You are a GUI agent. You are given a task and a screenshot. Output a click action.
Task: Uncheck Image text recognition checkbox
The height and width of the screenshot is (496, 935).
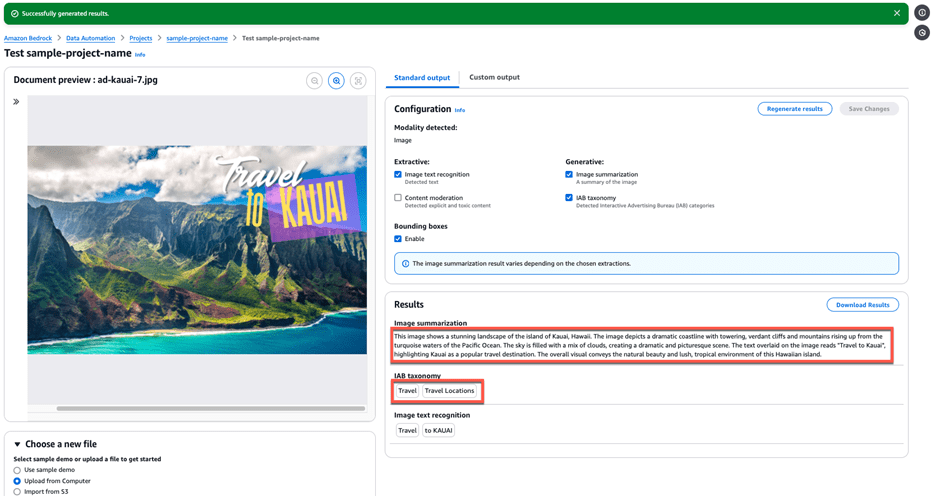[398, 175]
